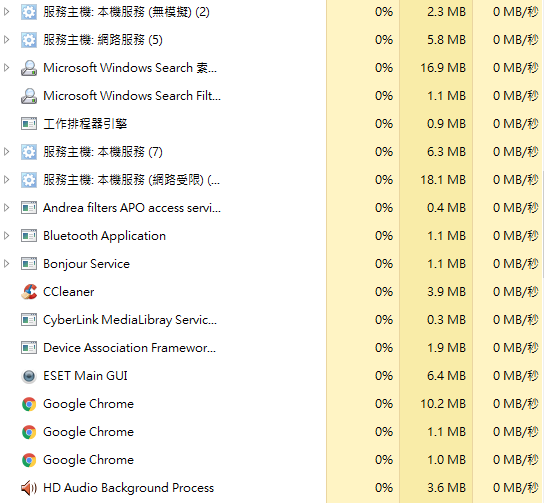Click the 5.8 MB memory value
Viewport: 544px width, 503px height.
coord(447,40)
